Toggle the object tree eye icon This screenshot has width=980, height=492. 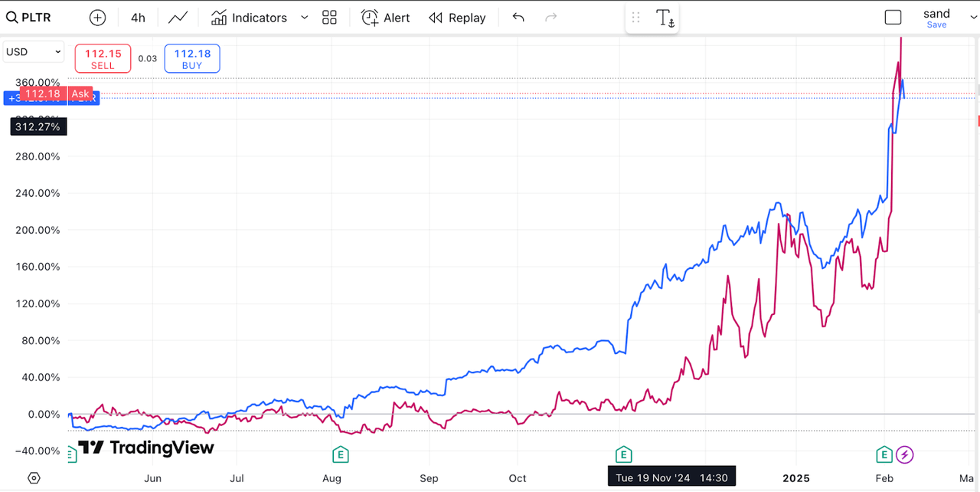click(34, 477)
